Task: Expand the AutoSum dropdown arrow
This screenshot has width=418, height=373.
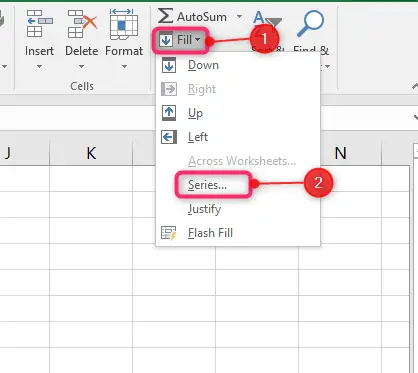Action: click(239, 16)
